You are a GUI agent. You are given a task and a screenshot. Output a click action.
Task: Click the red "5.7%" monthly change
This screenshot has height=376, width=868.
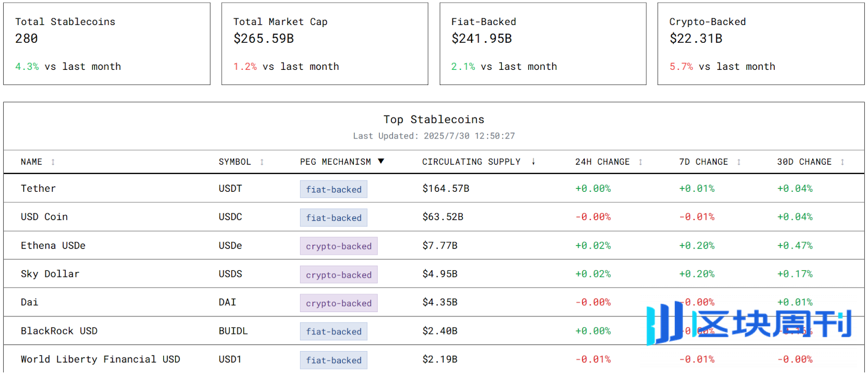[x=681, y=67]
